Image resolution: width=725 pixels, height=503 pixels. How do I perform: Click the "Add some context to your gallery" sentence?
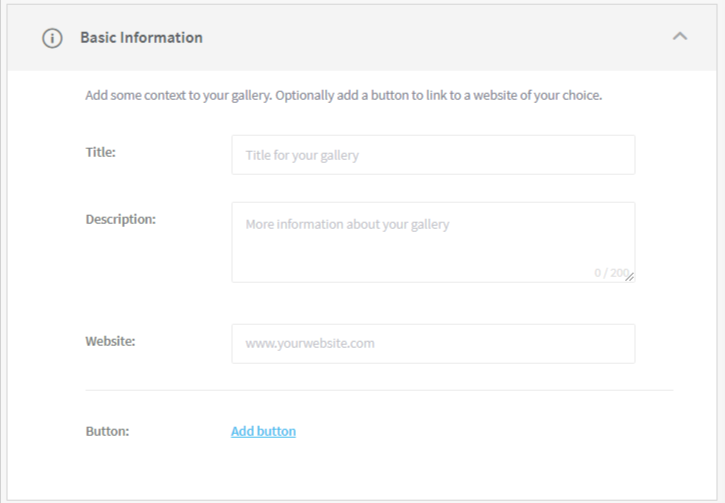(x=178, y=97)
